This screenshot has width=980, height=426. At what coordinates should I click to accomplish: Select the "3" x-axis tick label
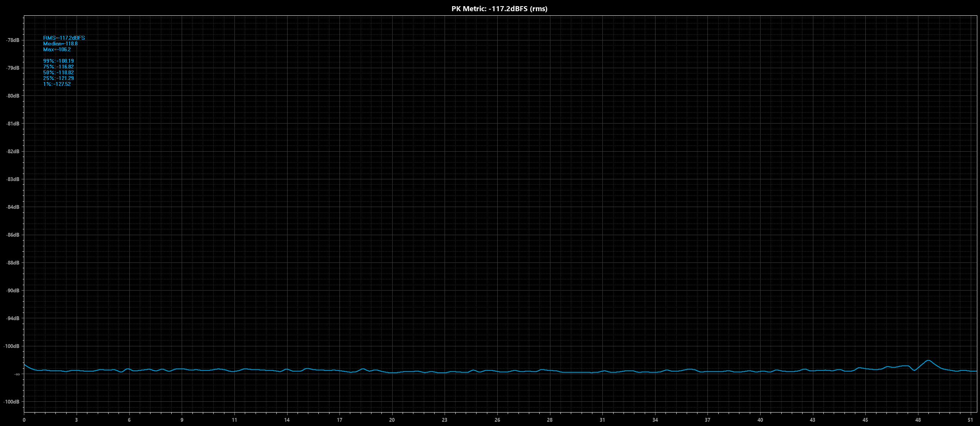click(76, 420)
